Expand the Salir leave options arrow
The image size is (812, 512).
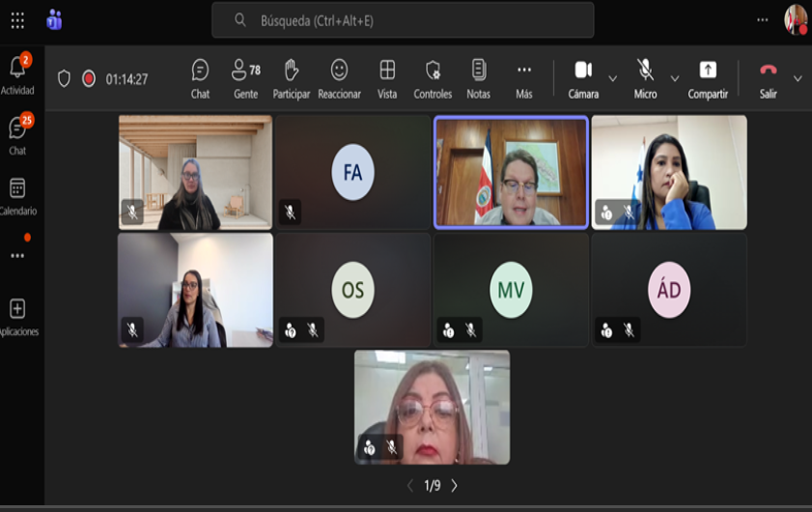[x=798, y=78]
